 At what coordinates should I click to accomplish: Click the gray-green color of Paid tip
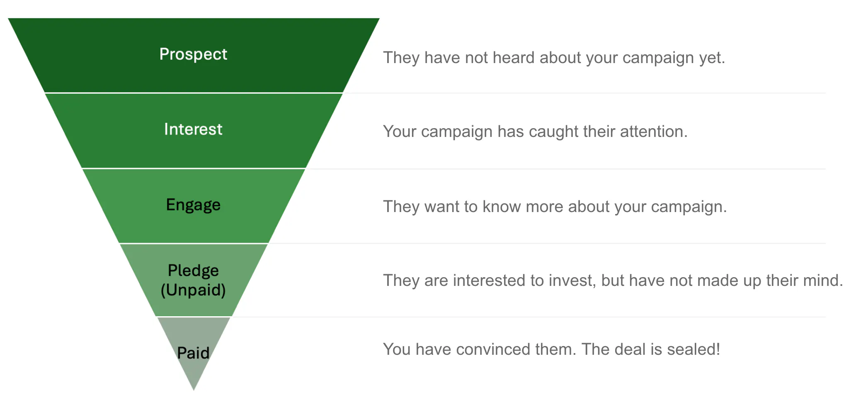[194, 332]
